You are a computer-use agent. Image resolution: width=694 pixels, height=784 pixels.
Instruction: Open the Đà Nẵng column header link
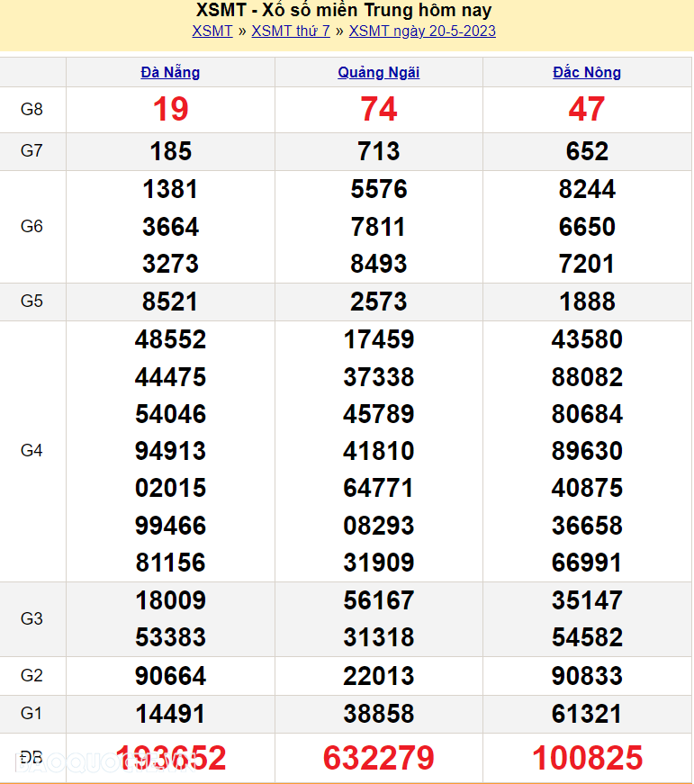coord(170,73)
